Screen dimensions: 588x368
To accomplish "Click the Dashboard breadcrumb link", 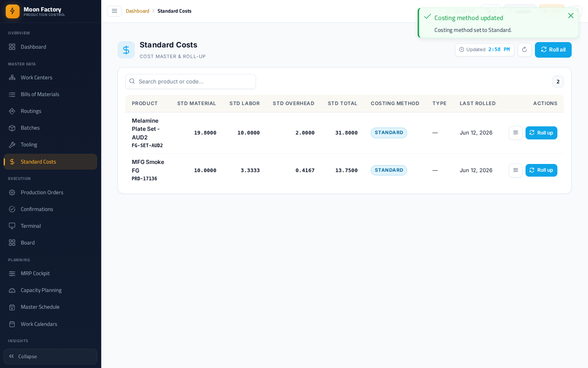I will [138, 11].
